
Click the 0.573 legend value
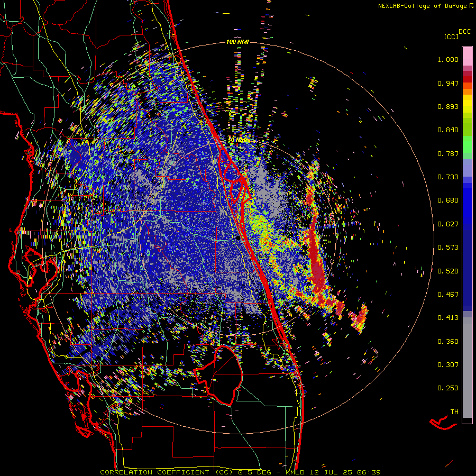coord(448,248)
